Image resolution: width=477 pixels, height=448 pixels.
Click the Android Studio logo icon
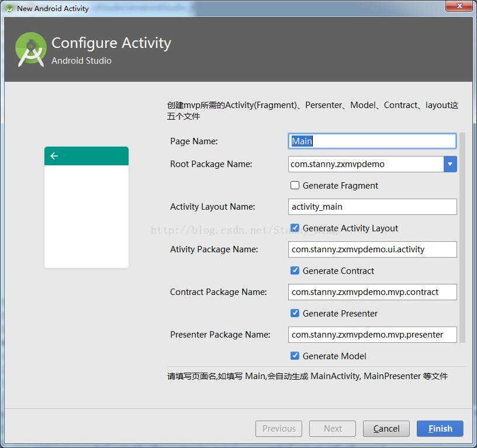point(31,49)
